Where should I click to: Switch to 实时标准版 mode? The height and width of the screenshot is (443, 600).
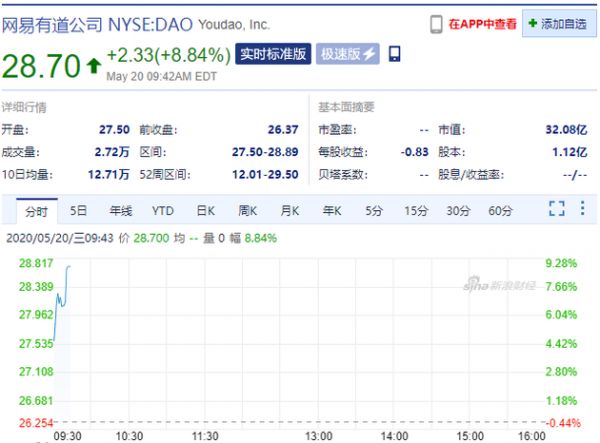pos(273,54)
